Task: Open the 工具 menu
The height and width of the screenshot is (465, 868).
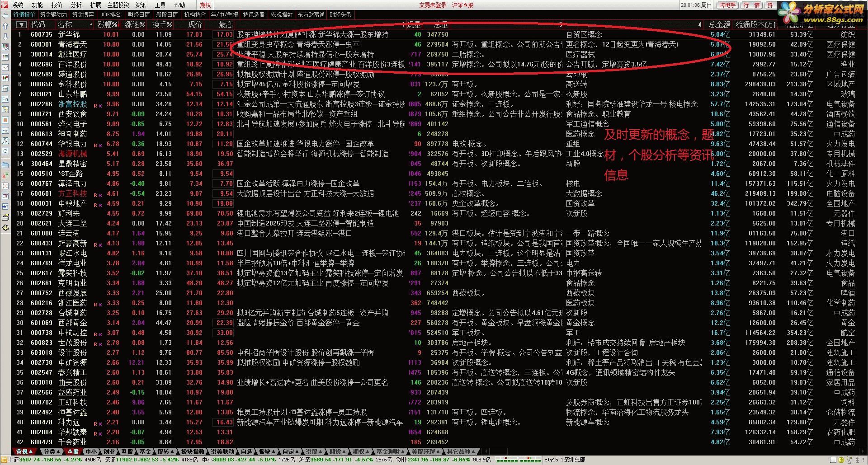Action: point(160,5)
